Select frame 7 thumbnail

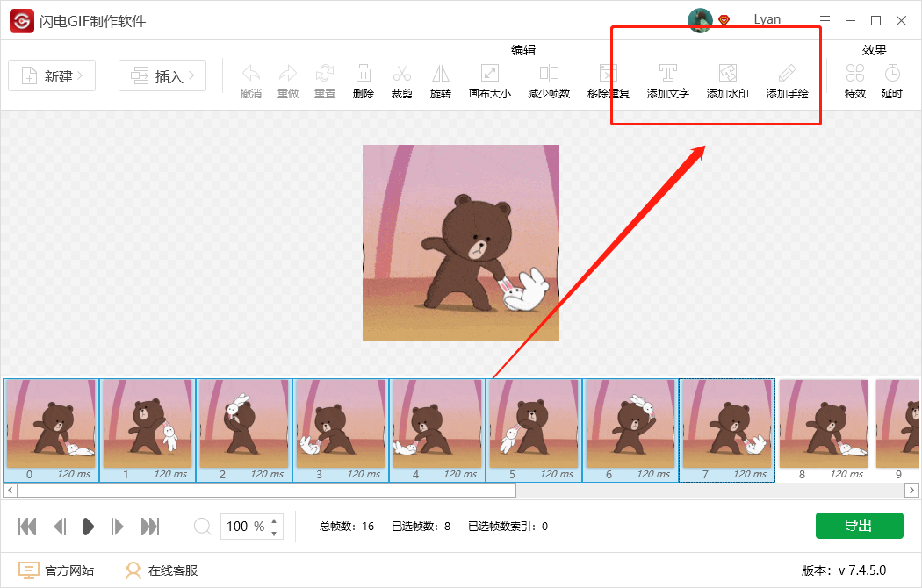(x=727, y=430)
